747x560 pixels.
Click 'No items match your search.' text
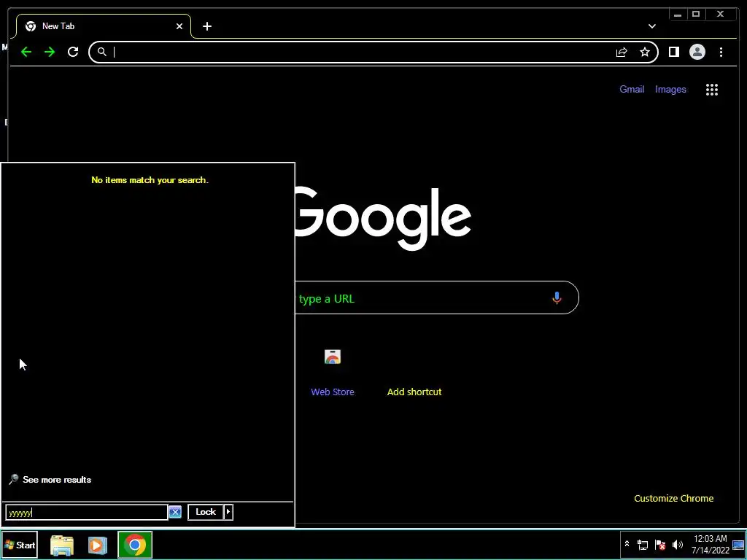pyautogui.click(x=150, y=180)
